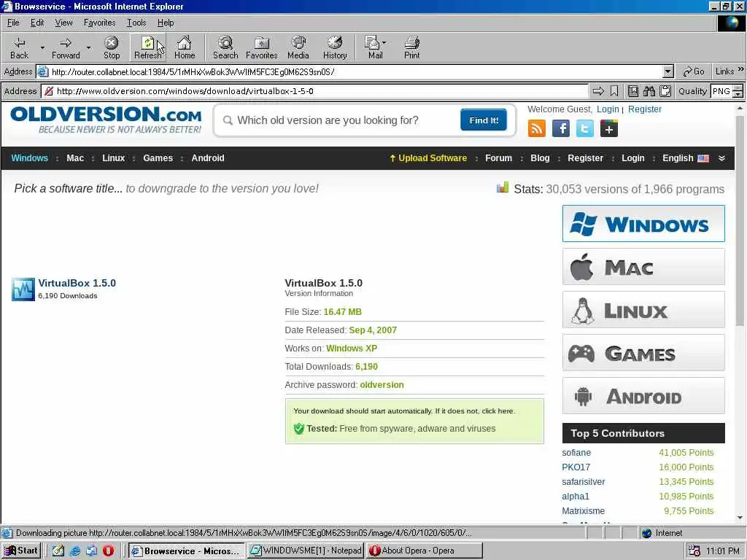
Task: Open the Edit menu
Action: tap(37, 23)
